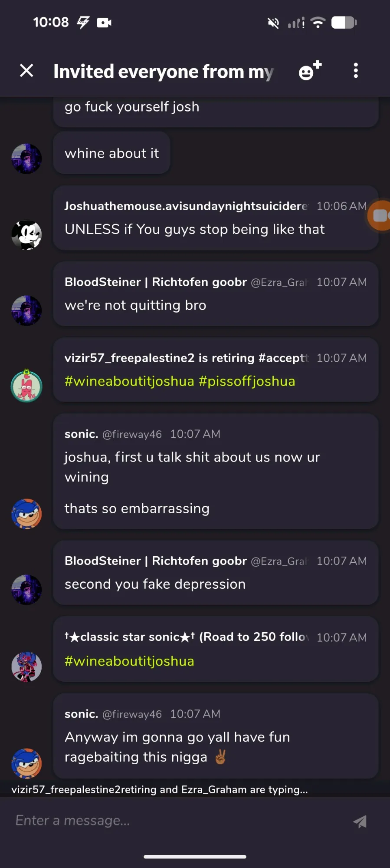Screen dimensions: 390x868
Task: Open vizir57_freepalestine2's green-ring avatar
Action: coord(26,386)
